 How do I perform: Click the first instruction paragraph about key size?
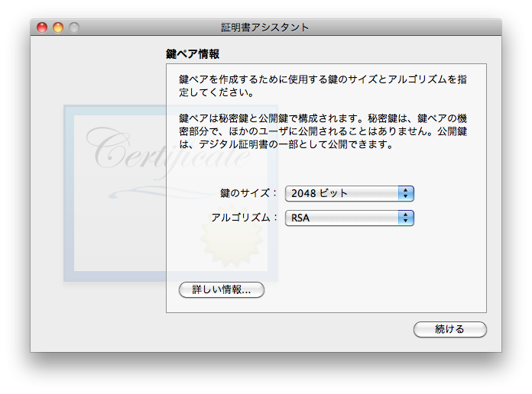tap(323, 86)
